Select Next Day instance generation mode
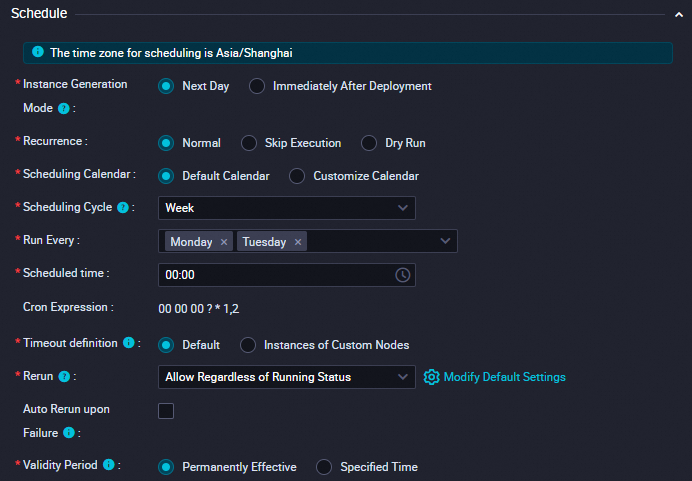 point(166,86)
